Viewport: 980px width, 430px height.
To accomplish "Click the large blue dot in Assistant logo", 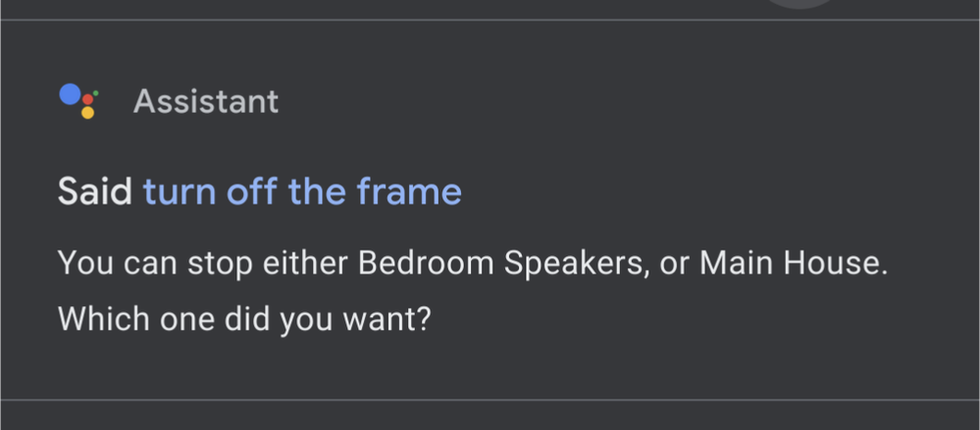I will [x=70, y=94].
